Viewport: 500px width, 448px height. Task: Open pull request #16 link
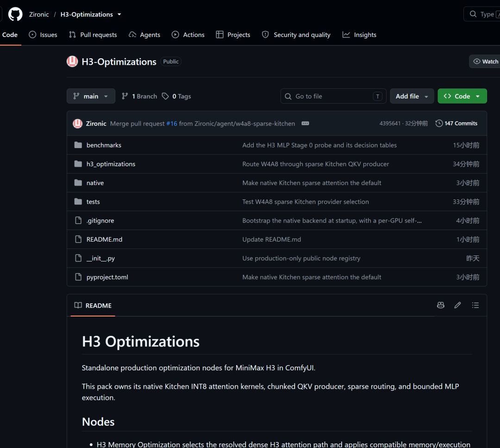172,124
